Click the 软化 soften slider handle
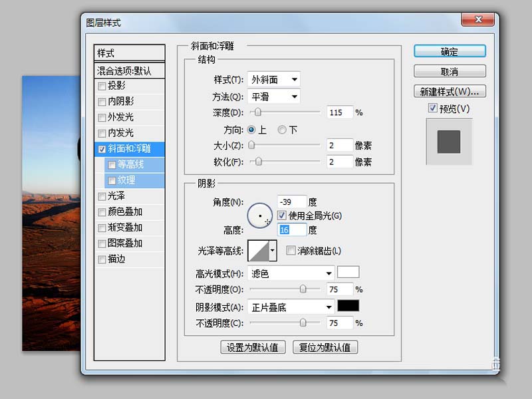The width and height of the screenshot is (532, 399). 259,162
